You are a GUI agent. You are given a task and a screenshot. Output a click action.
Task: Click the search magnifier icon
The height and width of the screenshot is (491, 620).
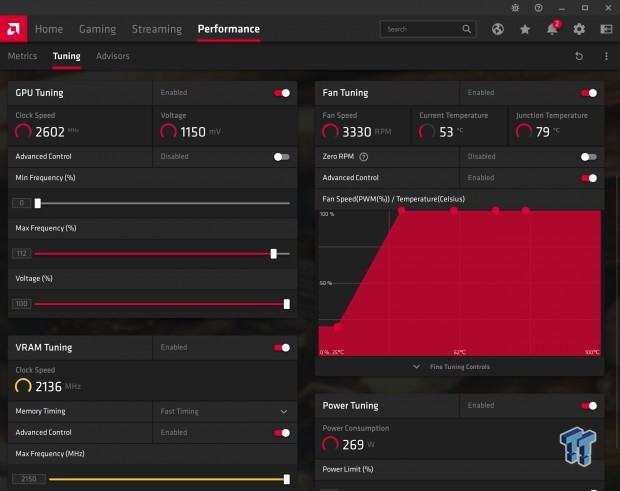[x=467, y=29]
